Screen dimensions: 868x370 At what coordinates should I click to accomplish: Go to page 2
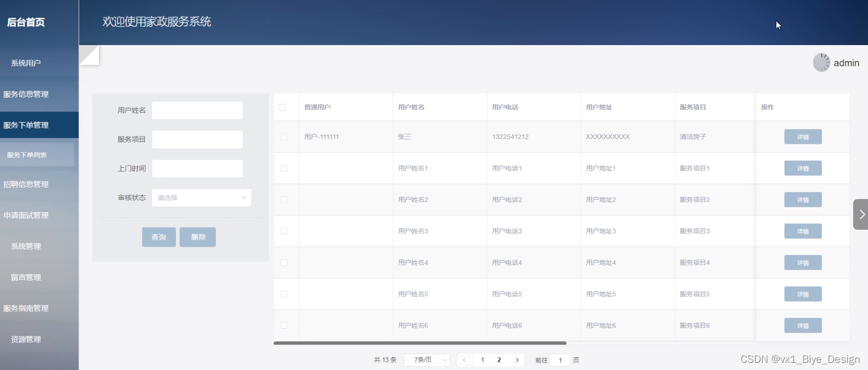click(x=499, y=360)
